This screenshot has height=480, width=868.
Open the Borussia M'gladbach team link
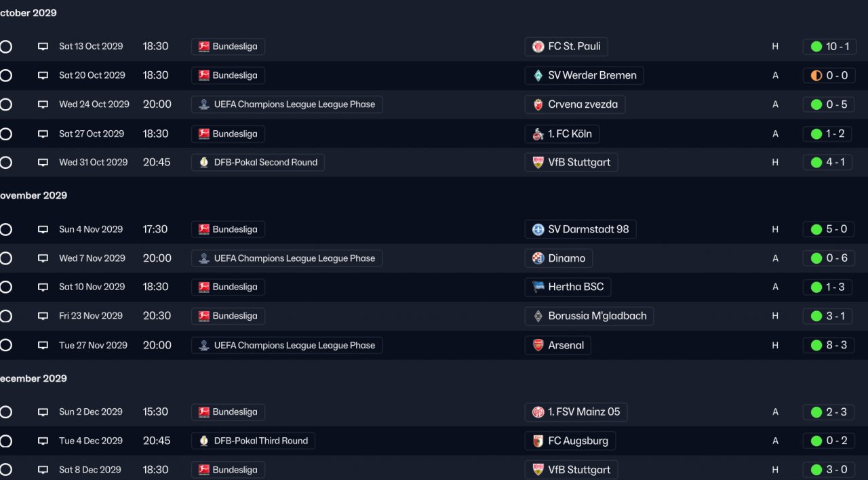589,316
